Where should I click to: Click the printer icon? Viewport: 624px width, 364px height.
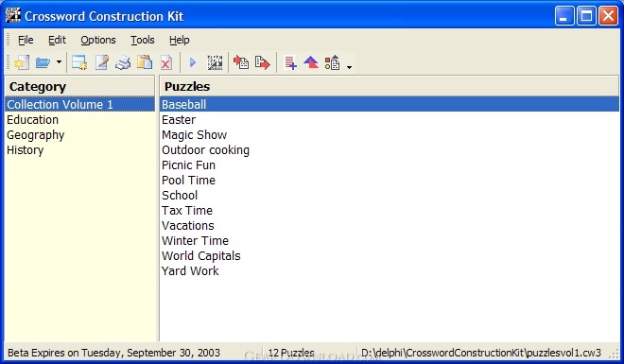coord(123,62)
